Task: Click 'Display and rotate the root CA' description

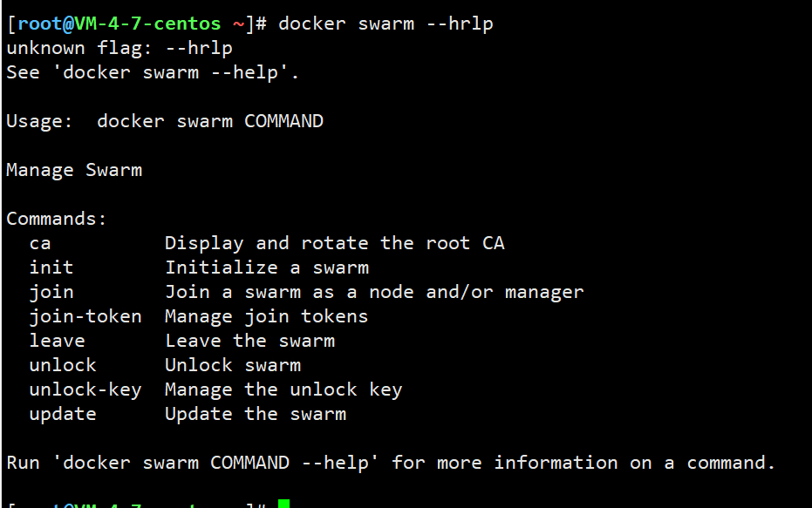Action: pyautogui.click(x=335, y=243)
